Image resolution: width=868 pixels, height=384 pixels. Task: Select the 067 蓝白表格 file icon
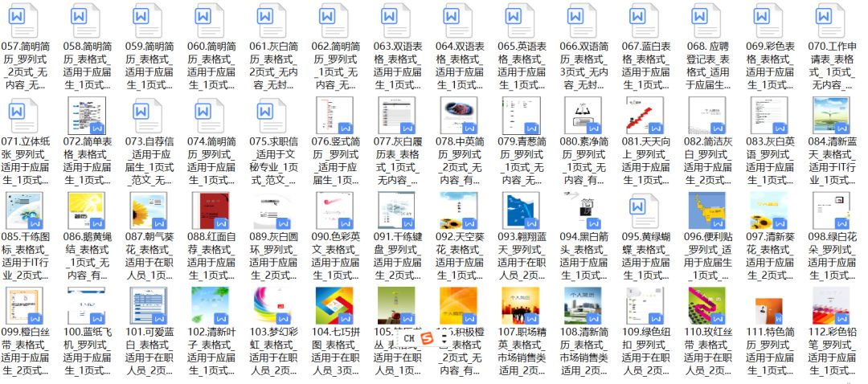click(645, 20)
